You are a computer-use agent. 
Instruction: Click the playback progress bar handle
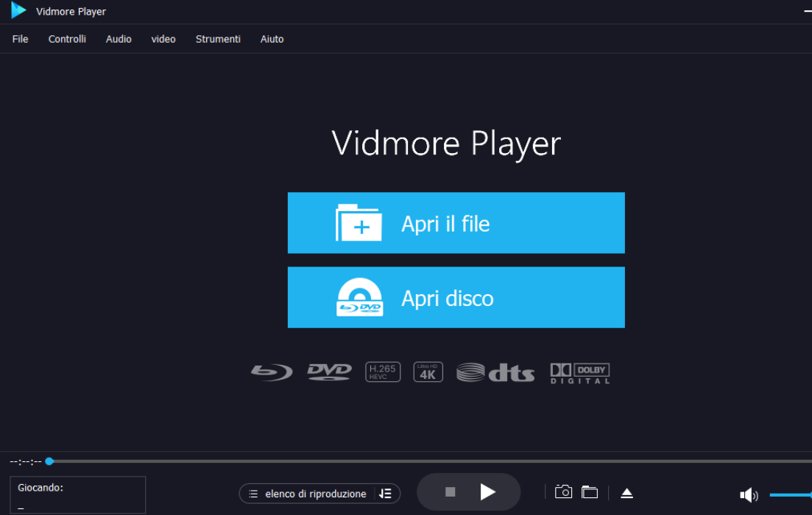pos(49,461)
